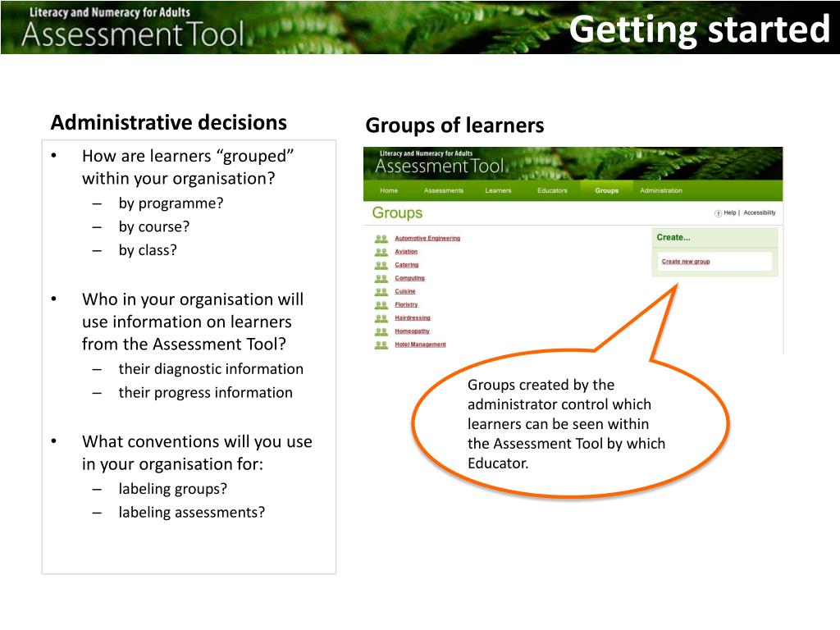Click the 'Getting started' slide title
This screenshot has width=840, height=630.
[x=699, y=30]
